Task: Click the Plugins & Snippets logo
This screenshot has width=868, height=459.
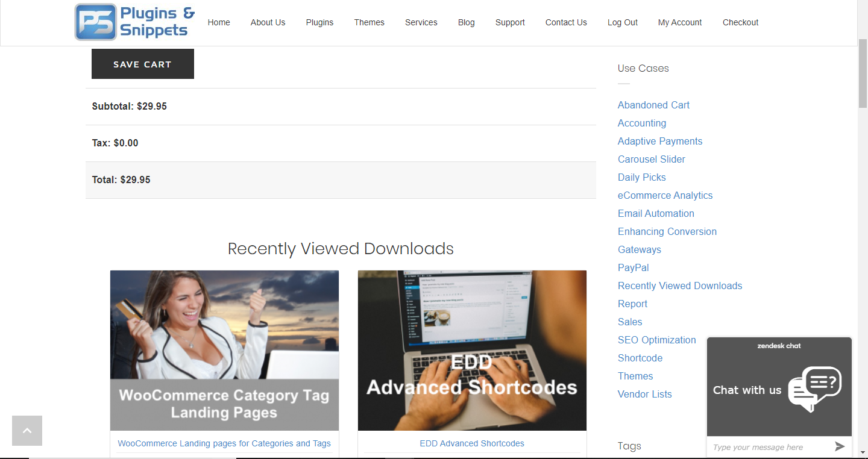Action: 134,22
